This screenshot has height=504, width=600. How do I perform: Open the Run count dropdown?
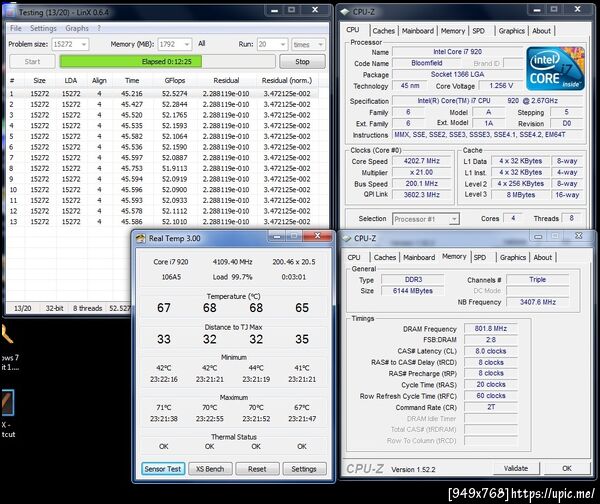(x=272, y=44)
